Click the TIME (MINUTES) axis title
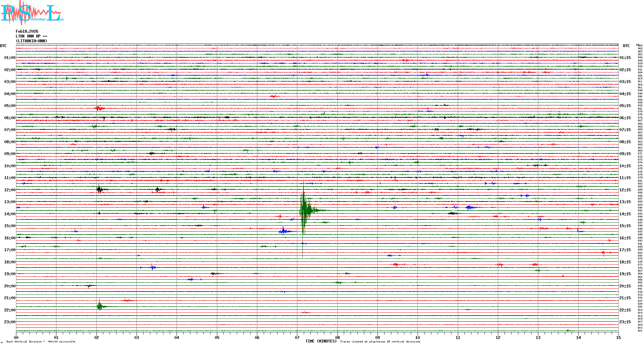Screen dimensions: 644x346 (321, 341)
